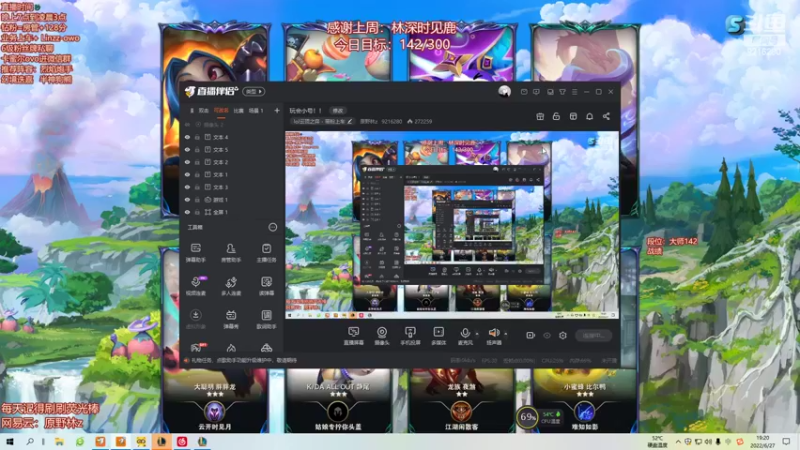The height and width of the screenshot is (450, 800).
Task: Hide the 文本 3 source
Action: tap(187, 187)
